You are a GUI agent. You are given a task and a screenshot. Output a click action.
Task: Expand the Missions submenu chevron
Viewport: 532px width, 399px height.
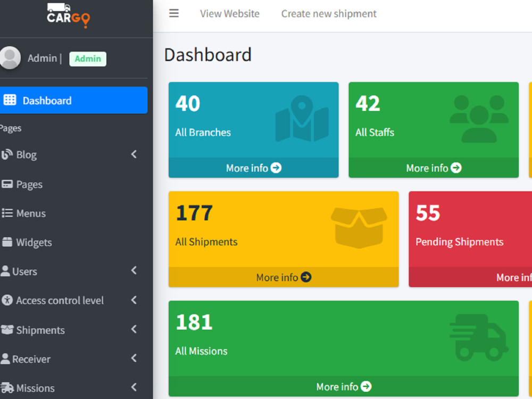[x=134, y=387]
